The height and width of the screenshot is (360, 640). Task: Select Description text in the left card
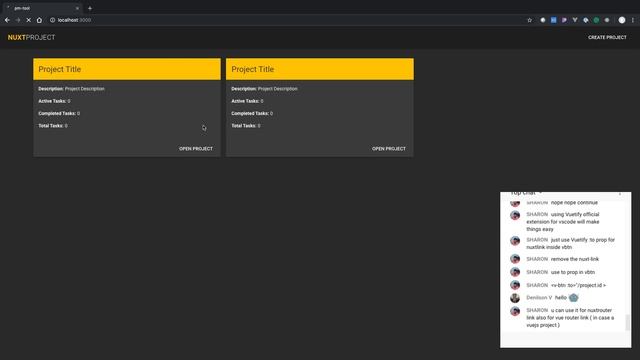71,89
